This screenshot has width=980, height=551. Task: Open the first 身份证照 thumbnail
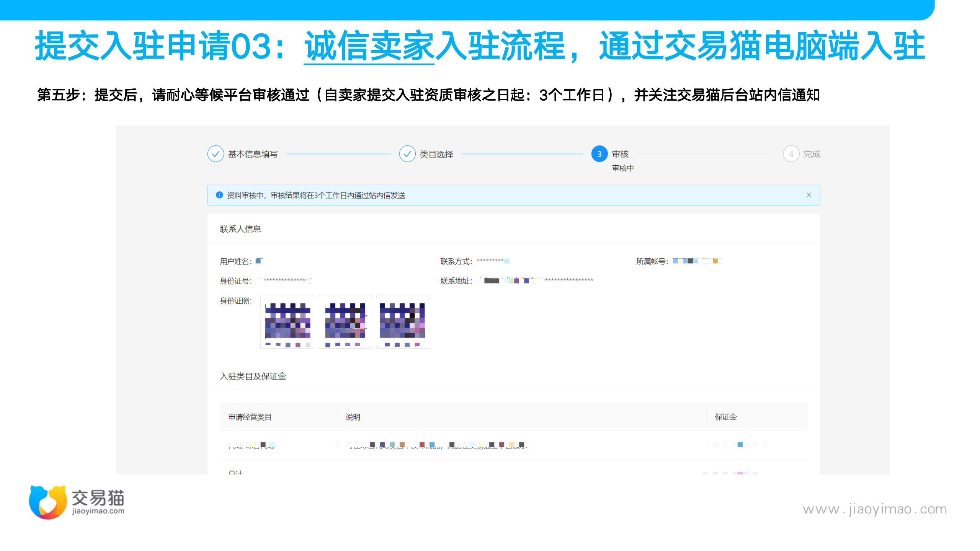coord(287,321)
